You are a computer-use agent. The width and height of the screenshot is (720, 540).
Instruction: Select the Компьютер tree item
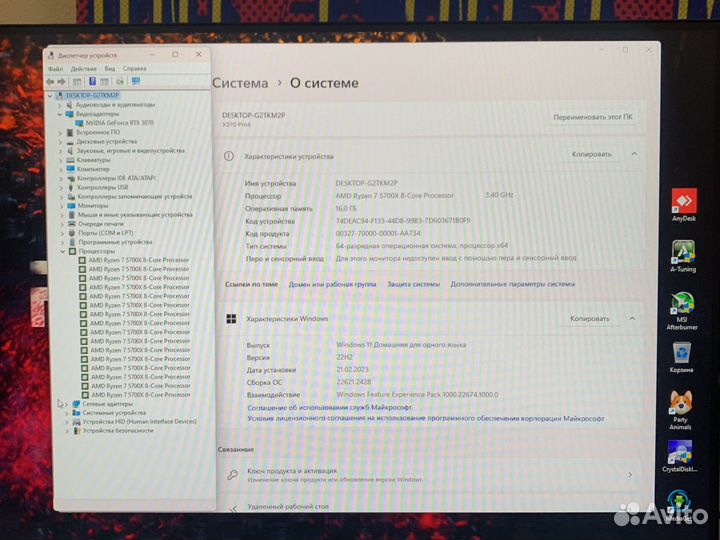pyautogui.click(x=93, y=169)
